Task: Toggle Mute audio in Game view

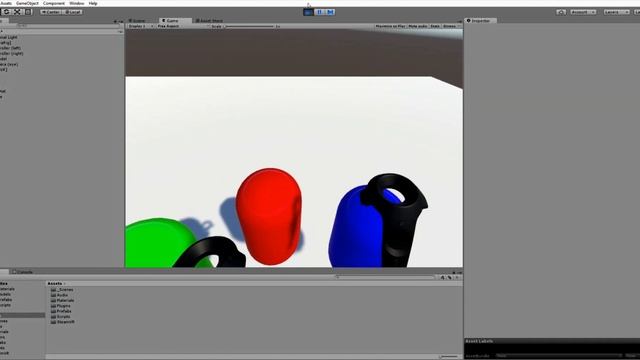Action: pyautogui.click(x=418, y=26)
